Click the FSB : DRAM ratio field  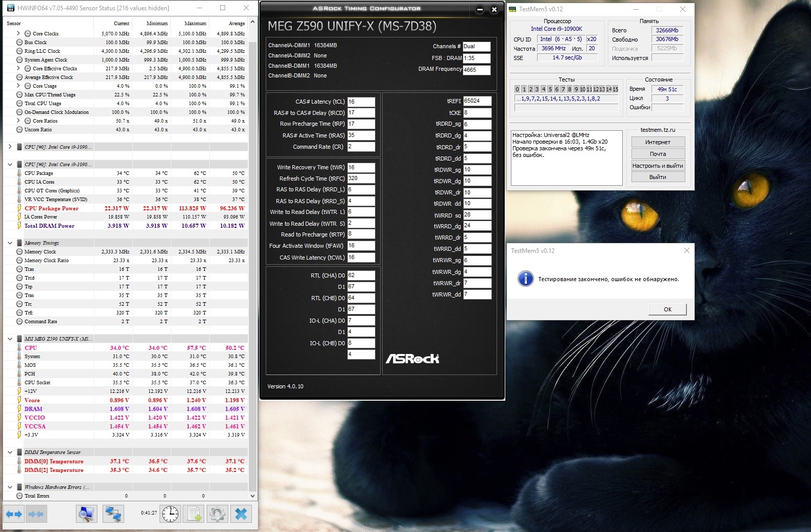click(x=477, y=58)
